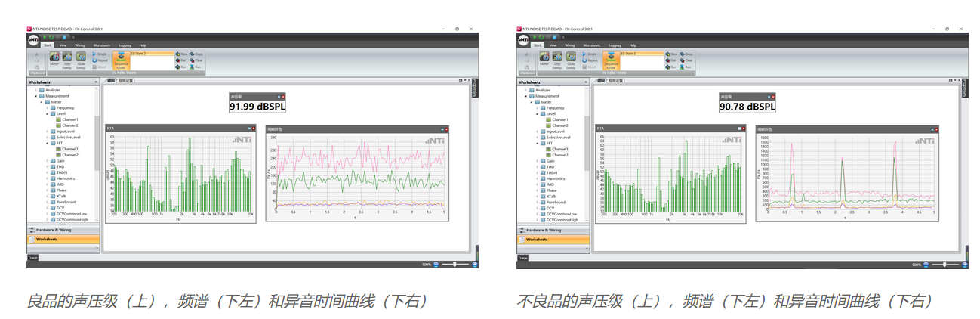Collapse Worksheets panel chevron in left window
The width and height of the screenshot is (980, 319).
pyautogui.click(x=96, y=82)
